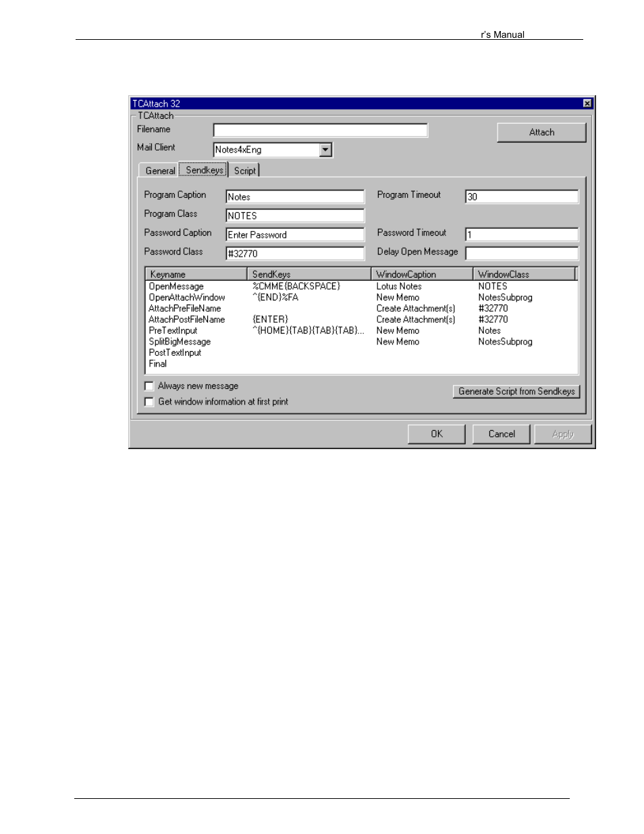Click the SendKeys column header
Viewport: 644px width, 834px height.
point(309,274)
